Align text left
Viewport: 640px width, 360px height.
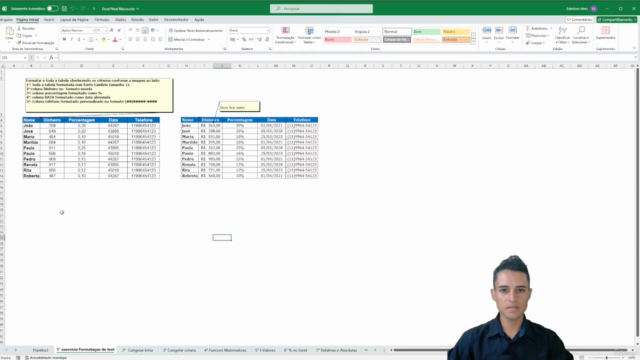point(130,40)
